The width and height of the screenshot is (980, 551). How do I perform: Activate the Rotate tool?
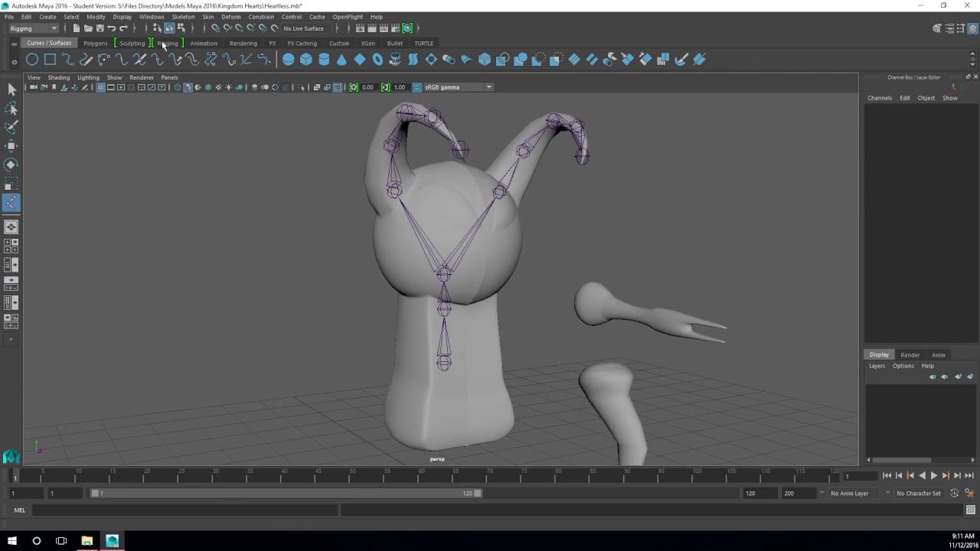(x=11, y=165)
